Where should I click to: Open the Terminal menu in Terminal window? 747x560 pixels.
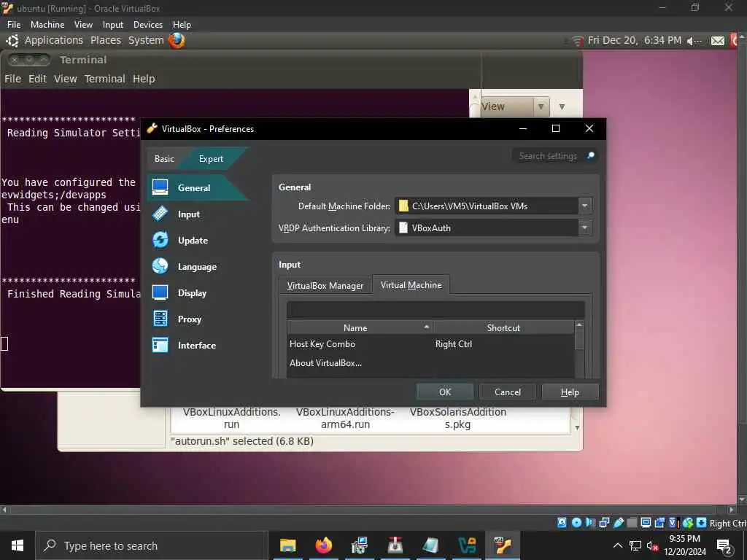click(105, 79)
